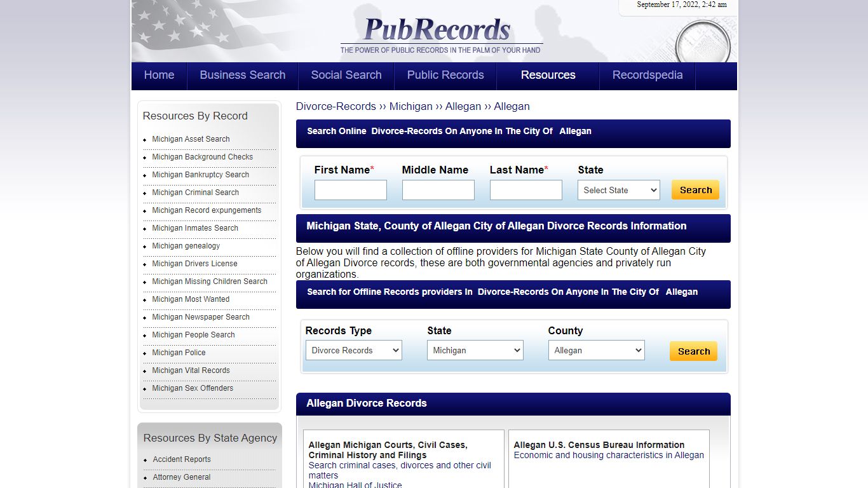This screenshot has width=868, height=488.
Task: Focus the Middle Name input field
Action: coord(438,190)
